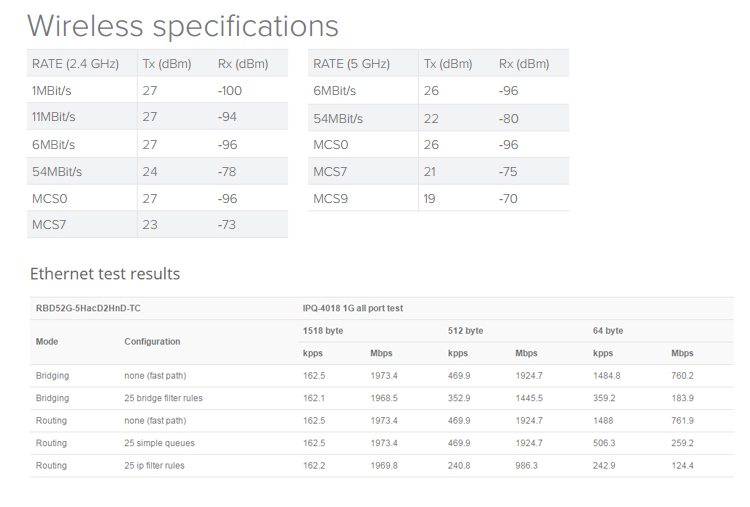Image resolution: width=750 pixels, height=507 pixels.
Task: Select the 25 bridge filter rules cell
Action: tap(163, 398)
